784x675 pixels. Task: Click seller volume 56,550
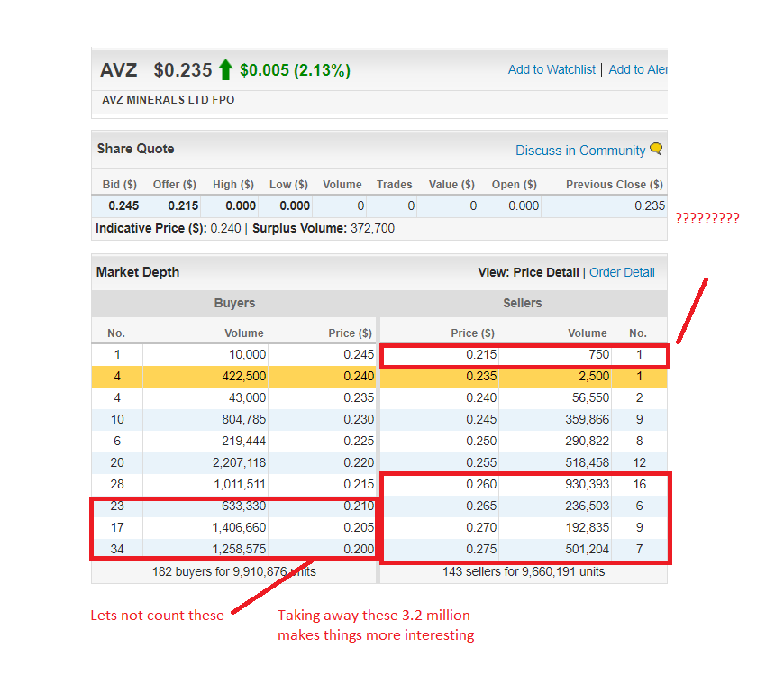pyautogui.click(x=591, y=397)
